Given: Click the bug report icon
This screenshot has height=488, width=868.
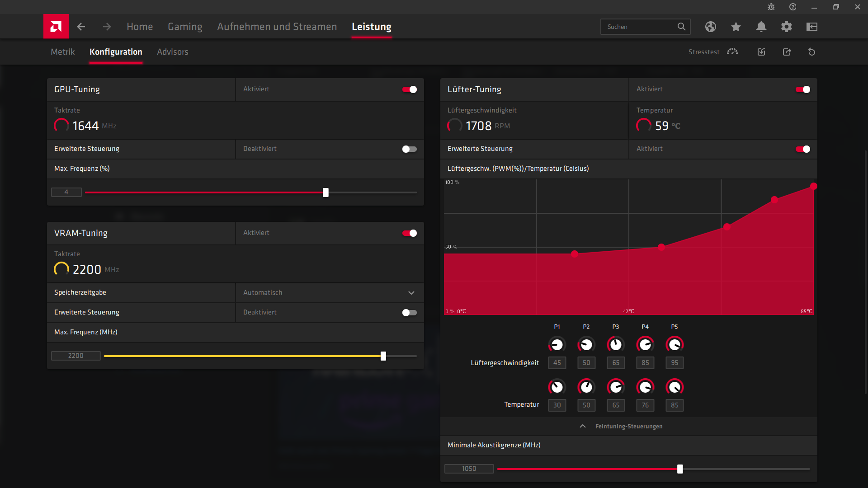Looking at the screenshot, I should pos(771,7).
